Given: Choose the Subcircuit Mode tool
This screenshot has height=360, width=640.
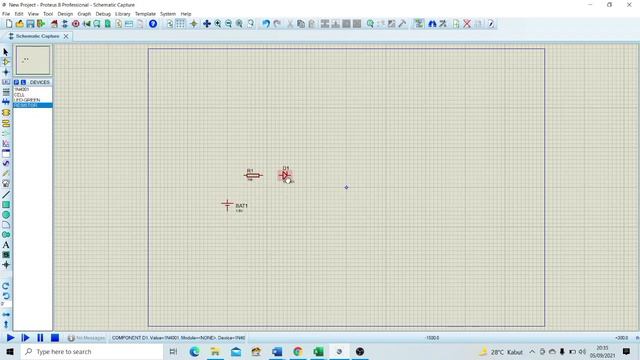Looking at the screenshot, I should [6, 112].
